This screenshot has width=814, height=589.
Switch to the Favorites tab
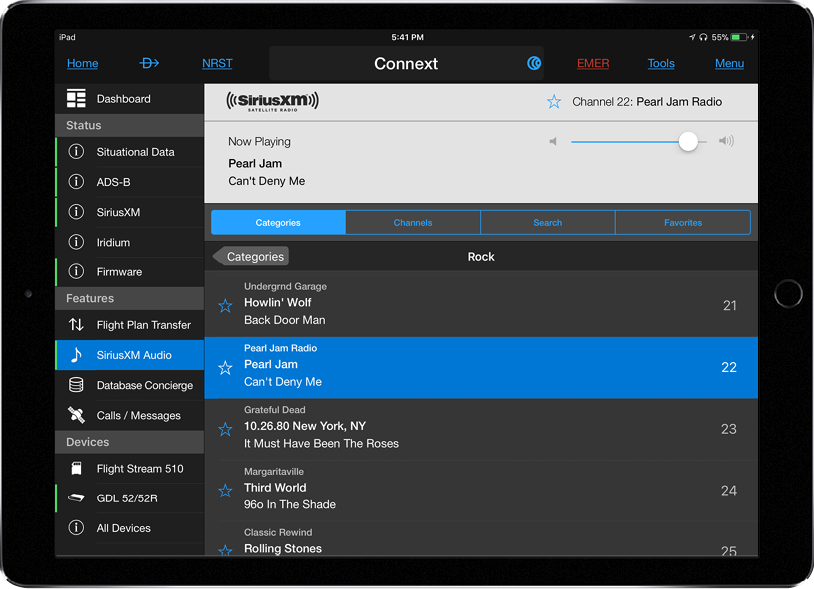[683, 223]
